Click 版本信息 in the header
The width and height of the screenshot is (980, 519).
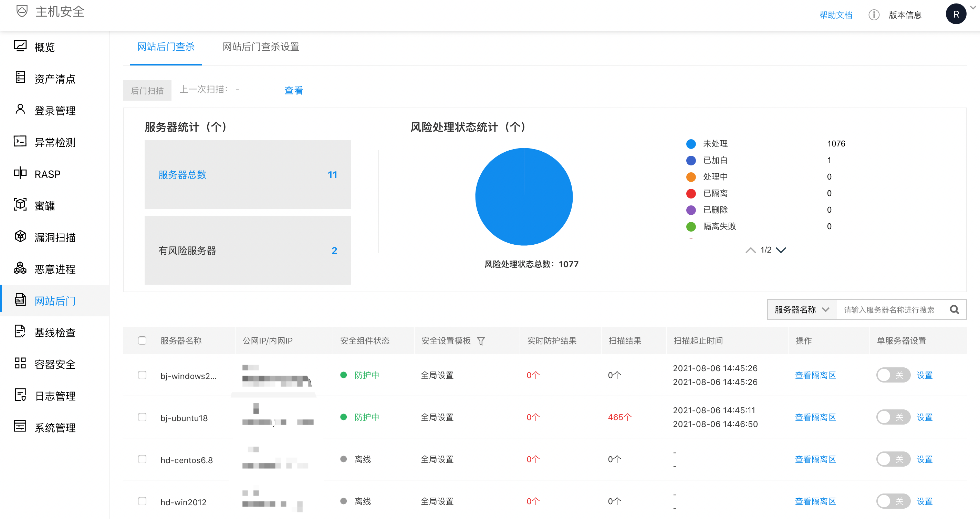click(905, 15)
